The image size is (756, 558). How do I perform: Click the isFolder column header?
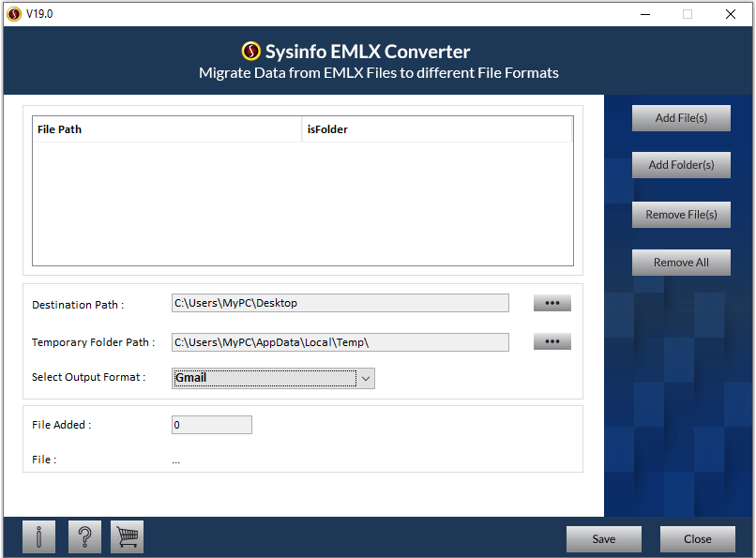tap(436, 129)
